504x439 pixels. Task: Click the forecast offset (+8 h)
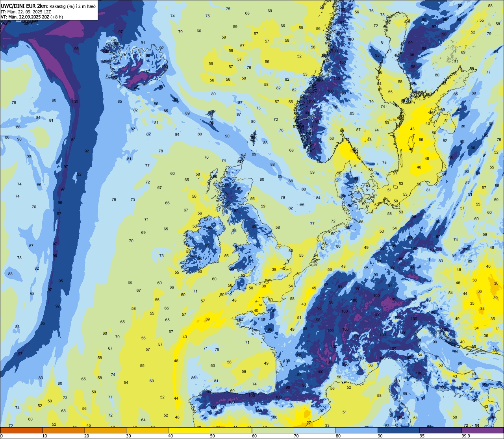point(57,17)
